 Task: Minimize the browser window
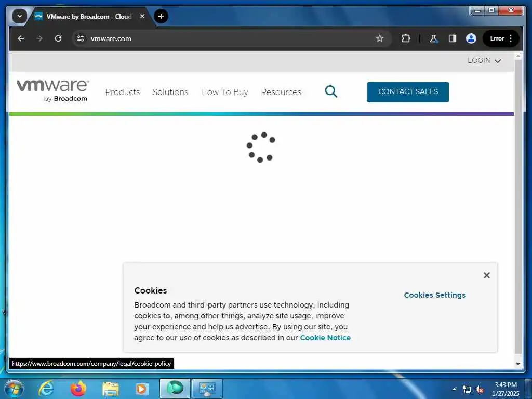(477, 11)
